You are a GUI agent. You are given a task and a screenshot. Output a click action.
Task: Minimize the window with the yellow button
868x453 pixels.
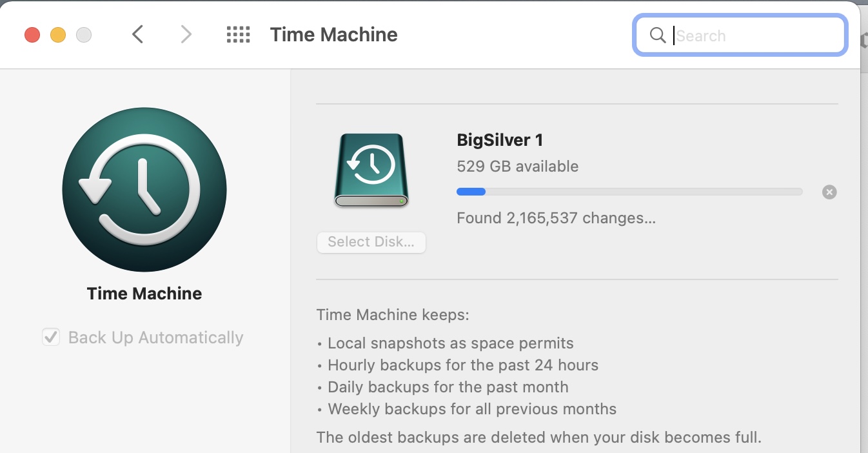pyautogui.click(x=58, y=35)
